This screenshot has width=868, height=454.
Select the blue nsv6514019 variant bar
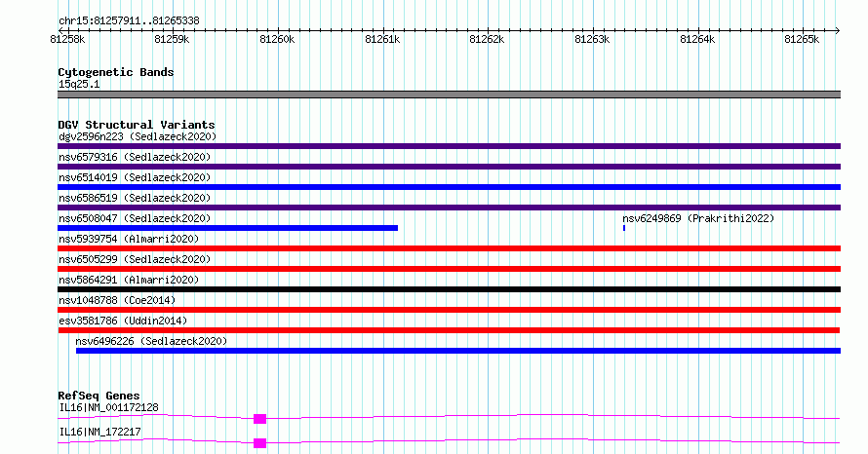[x=449, y=187]
